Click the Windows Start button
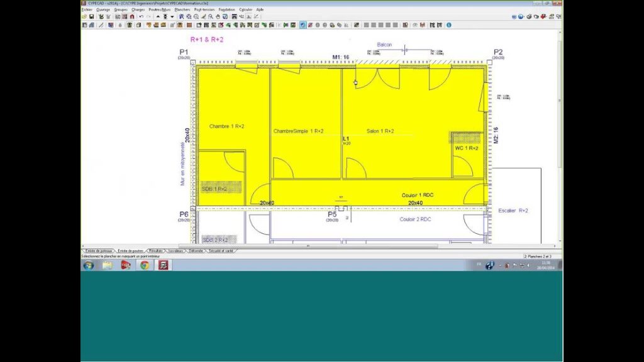This screenshot has width=644, height=362. point(89,265)
